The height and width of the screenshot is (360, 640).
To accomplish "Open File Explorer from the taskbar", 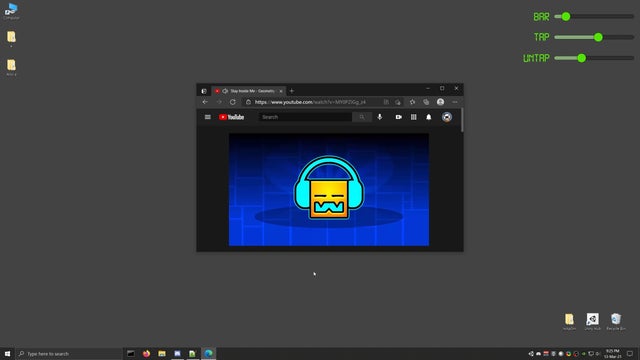I will tap(162, 353).
